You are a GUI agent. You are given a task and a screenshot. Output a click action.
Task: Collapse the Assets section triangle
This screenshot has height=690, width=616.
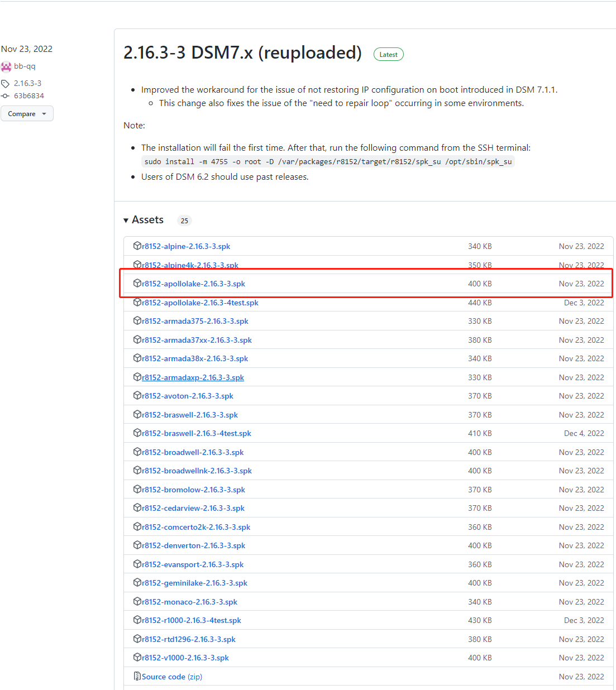126,221
